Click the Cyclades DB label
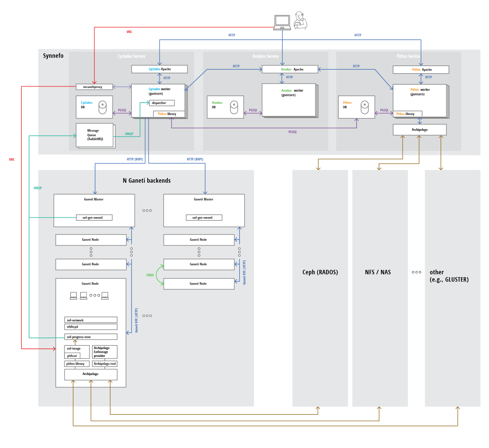 86,105
